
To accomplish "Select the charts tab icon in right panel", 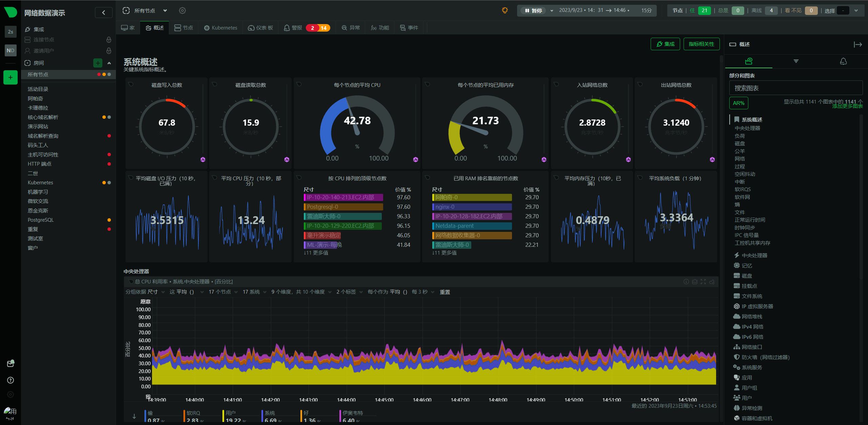I will (x=749, y=61).
